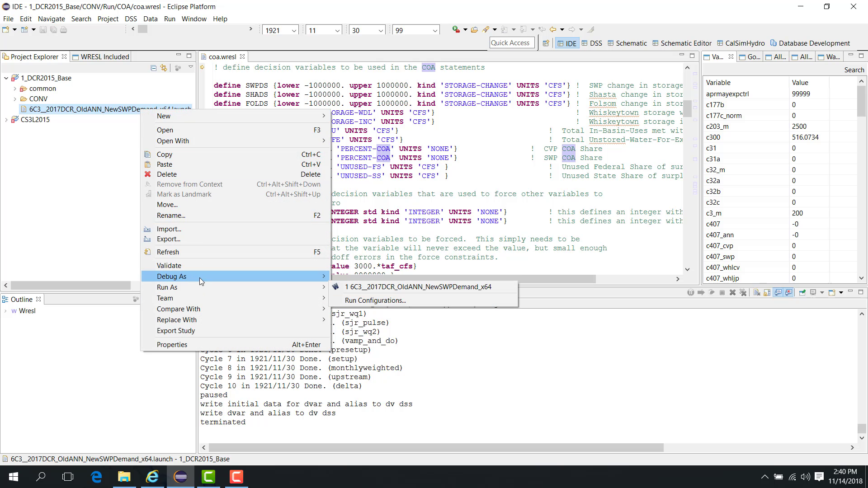Click the Quick Access field
Image resolution: width=868 pixels, height=488 pixels.
(x=512, y=43)
